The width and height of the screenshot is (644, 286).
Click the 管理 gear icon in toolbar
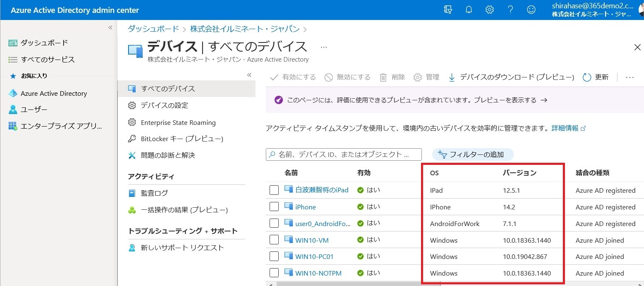pos(418,77)
